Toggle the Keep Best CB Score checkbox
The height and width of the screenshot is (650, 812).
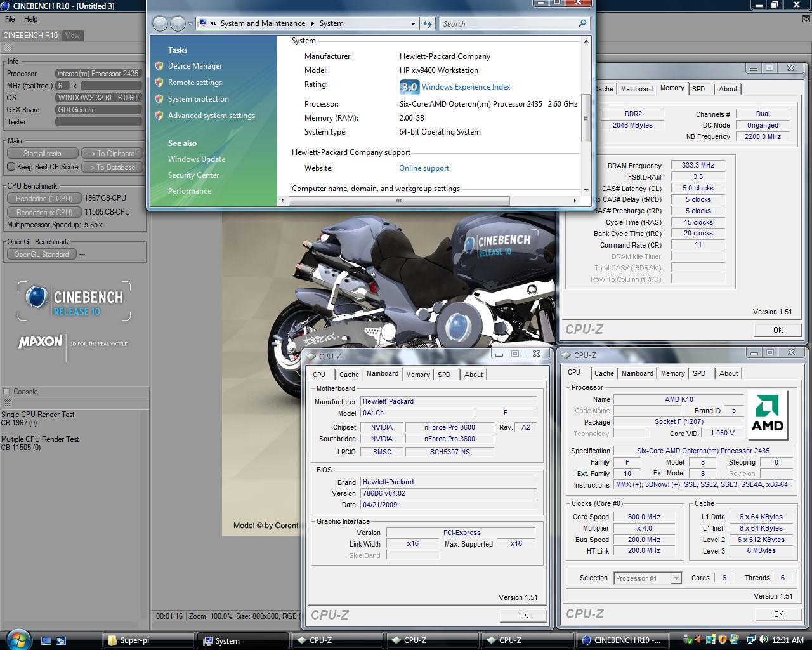click(11, 167)
